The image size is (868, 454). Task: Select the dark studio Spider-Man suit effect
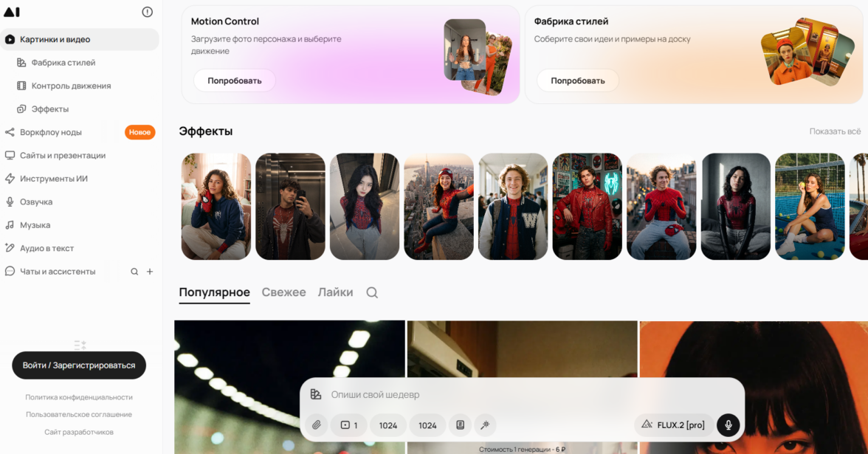(x=735, y=207)
